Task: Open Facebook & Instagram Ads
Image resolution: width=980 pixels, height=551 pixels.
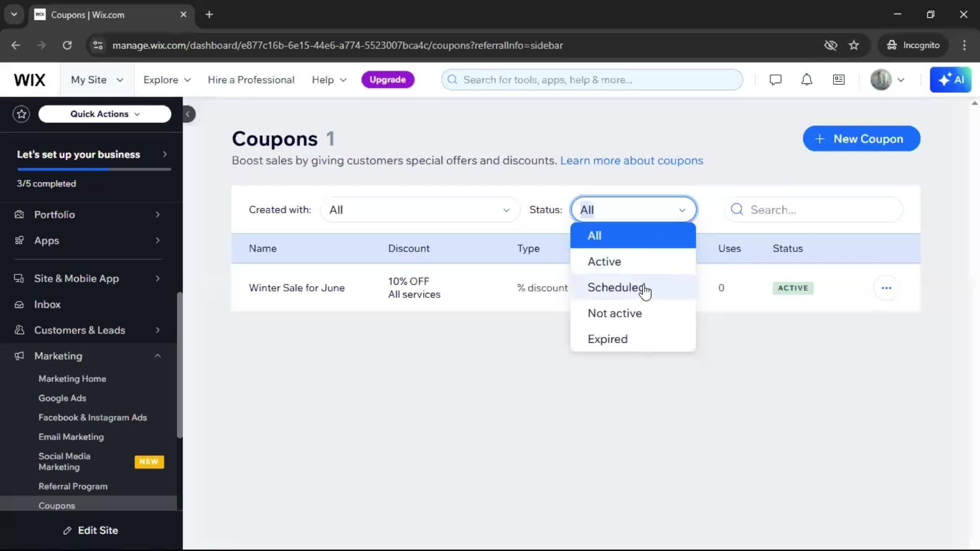Action: click(x=92, y=417)
